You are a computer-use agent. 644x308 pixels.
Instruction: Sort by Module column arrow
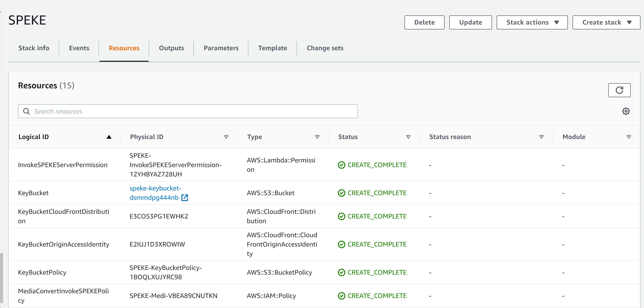click(629, 137)
